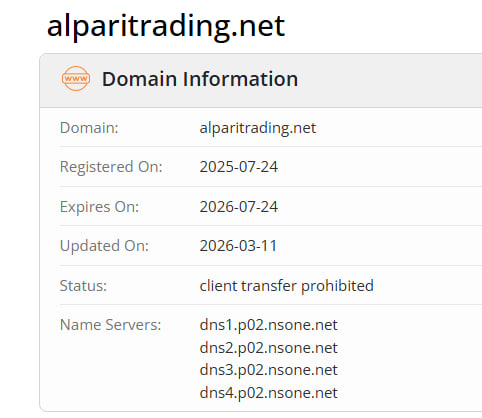Image resolution: width=482 pixels, height=418 pixels.
Task: Select the updated date 2026-03-11
Action: [238, 246]
